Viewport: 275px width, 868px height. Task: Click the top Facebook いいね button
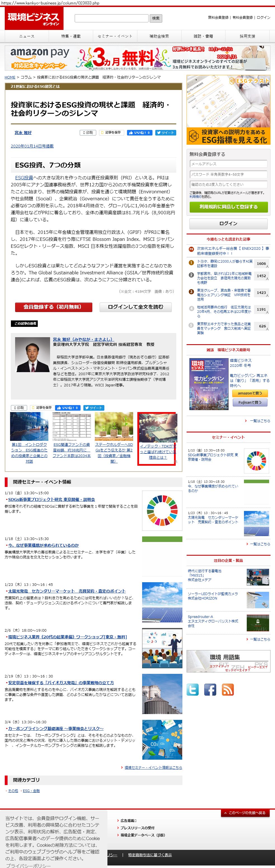[140, 133]
